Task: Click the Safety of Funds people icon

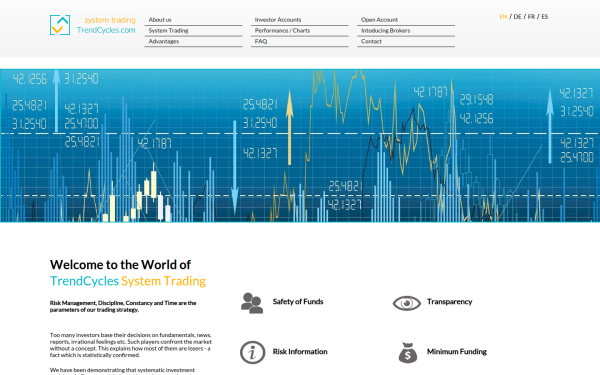Action: click(252, 303)
